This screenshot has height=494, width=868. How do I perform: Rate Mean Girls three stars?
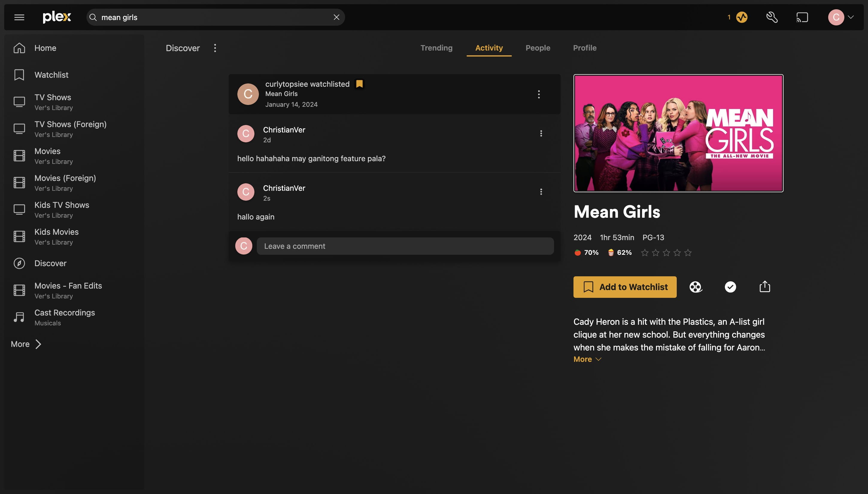[666, 253]
